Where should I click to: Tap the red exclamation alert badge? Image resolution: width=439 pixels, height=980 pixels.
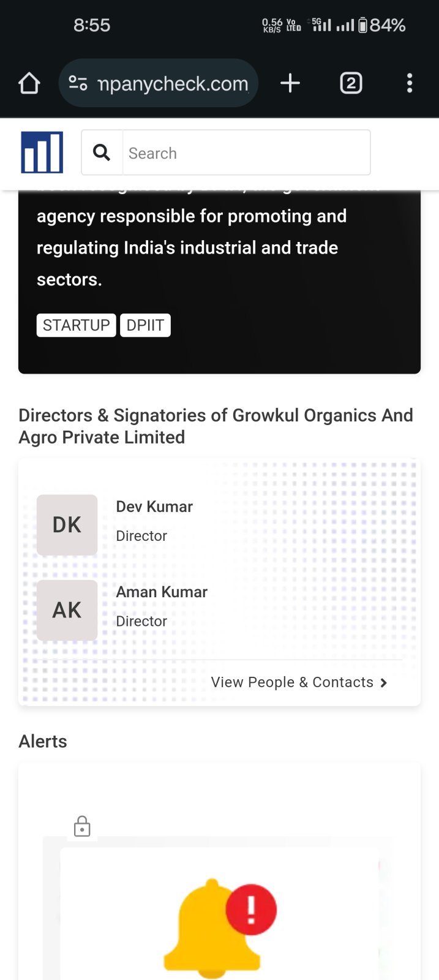coord(251,910)
